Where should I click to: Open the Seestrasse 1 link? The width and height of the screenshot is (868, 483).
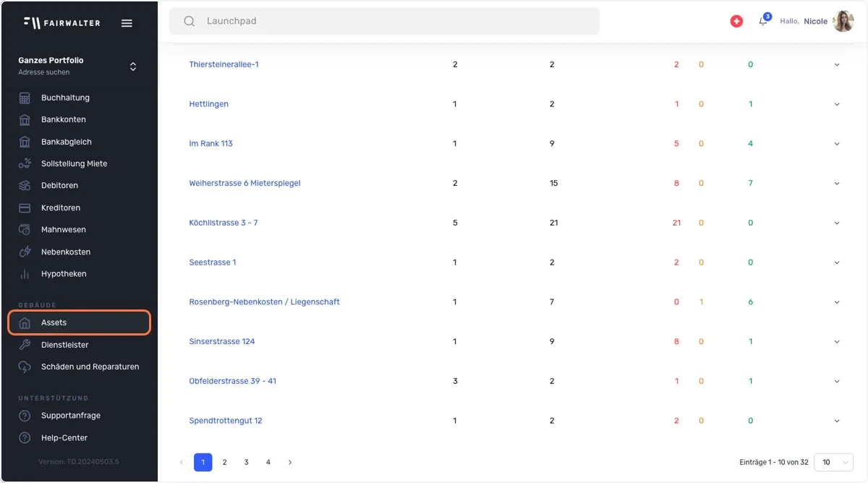[x=213, y=262]
